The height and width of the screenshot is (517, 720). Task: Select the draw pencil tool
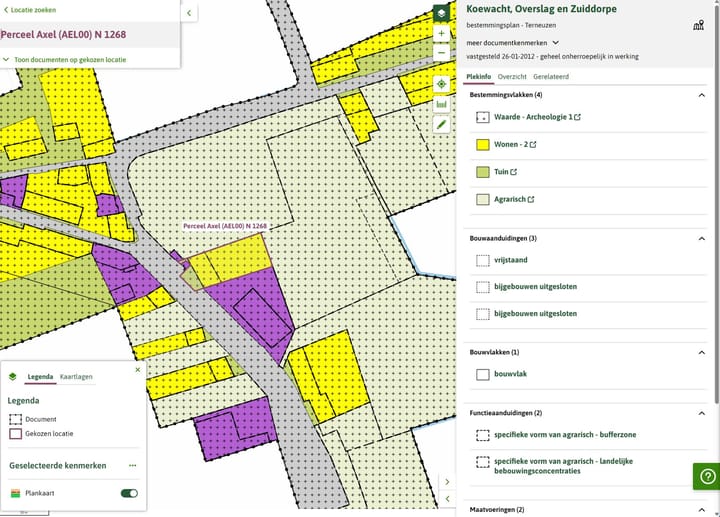click(x=441, y=125)
